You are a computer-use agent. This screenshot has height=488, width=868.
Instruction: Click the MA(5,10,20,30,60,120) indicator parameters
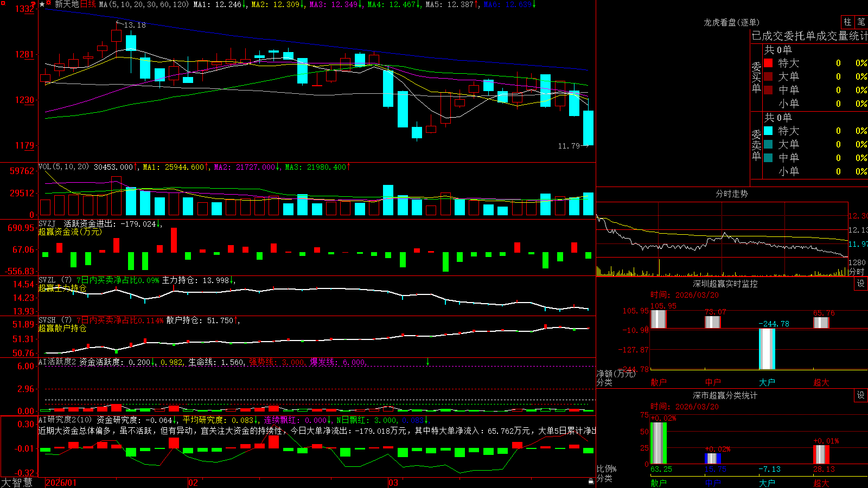144,4
